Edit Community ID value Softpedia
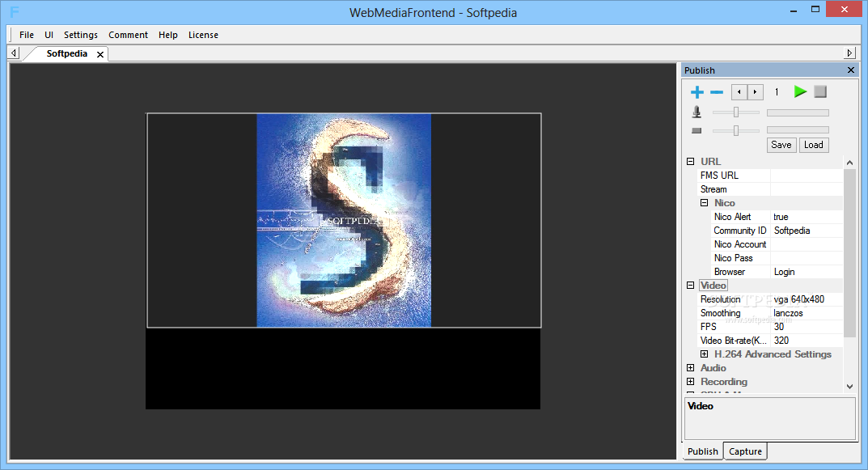This screenshot has width=868, height=470. coord(807,231)
